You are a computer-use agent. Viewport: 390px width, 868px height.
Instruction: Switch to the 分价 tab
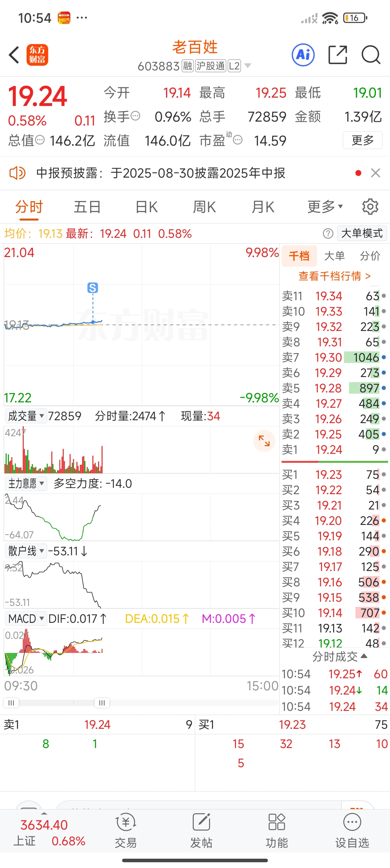coord(370,256)
